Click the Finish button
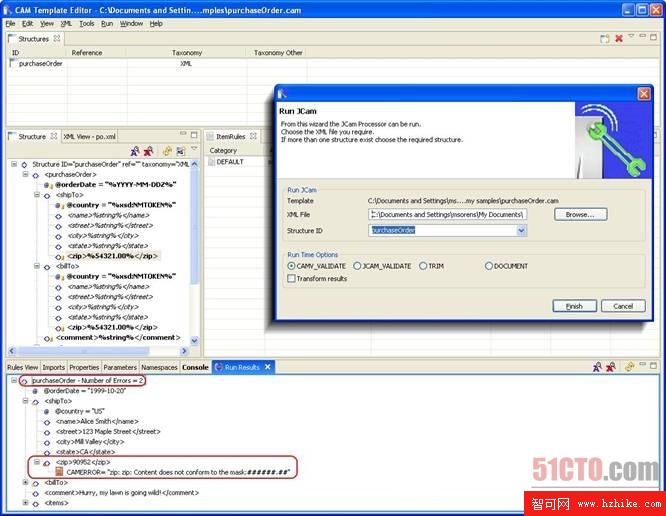This screenshot has height=516, width=666. click(574, 306)
